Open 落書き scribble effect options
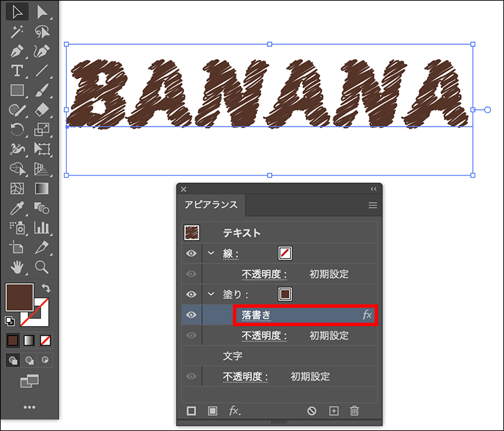This screenshot has height=431, width=504. point(257,315)
